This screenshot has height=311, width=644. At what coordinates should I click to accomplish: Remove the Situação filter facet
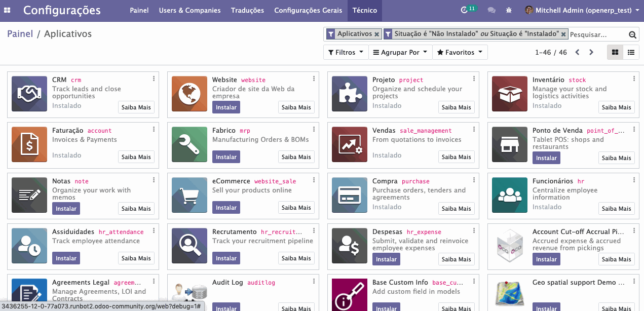click(x=563, y=34)
